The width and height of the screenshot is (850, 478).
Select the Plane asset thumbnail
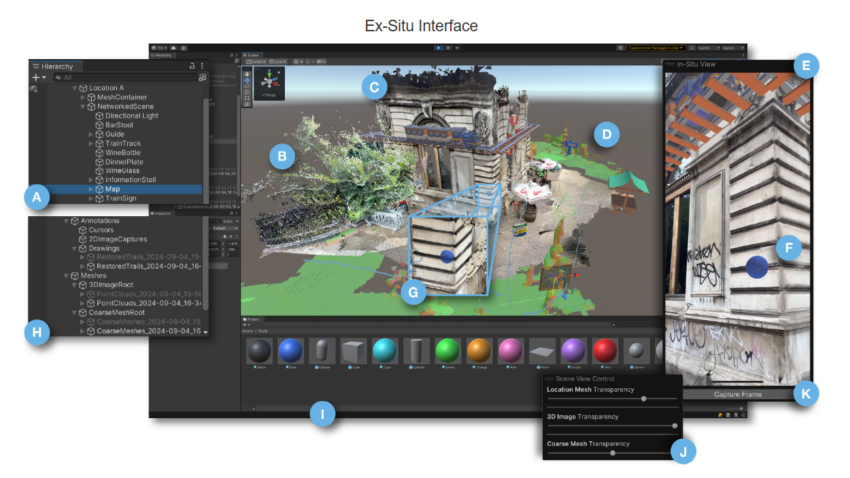point(542,352)
